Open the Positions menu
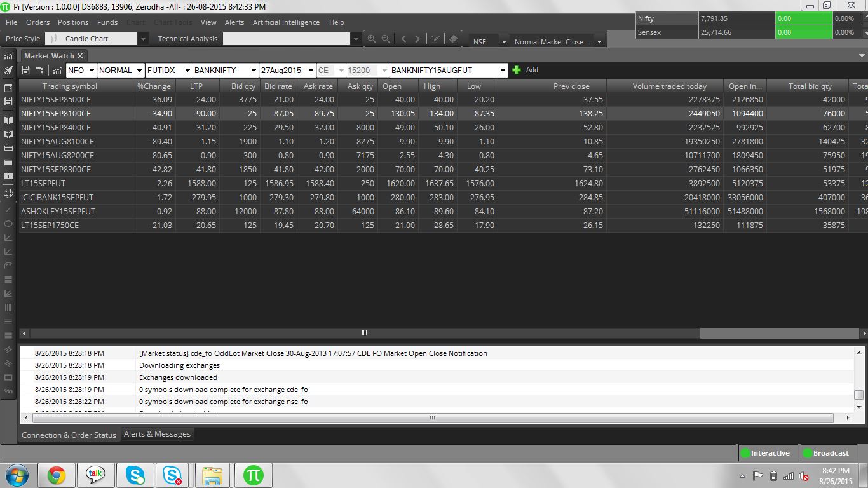The width and height of the screenshot is (868, 488). 73,22
